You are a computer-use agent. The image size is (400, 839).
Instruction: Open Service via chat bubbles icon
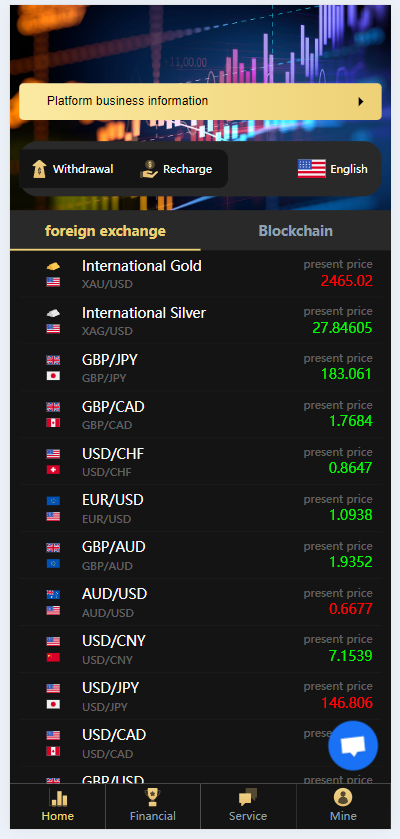click(248, 797)
